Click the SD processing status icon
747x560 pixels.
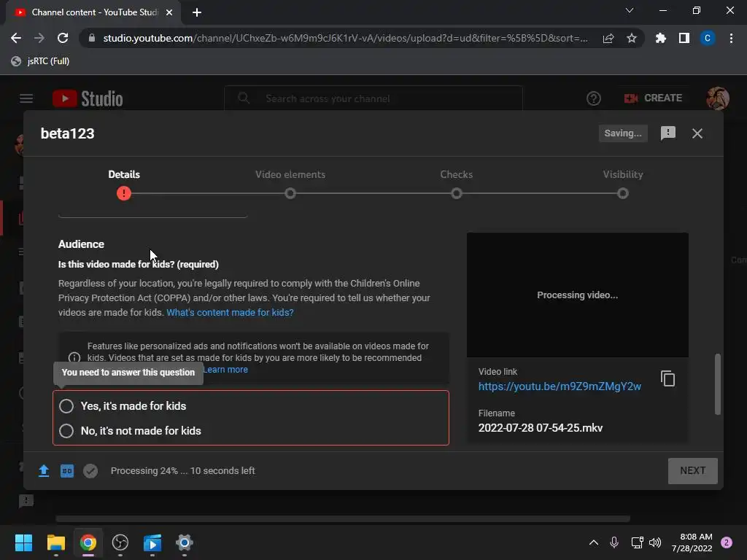coord(66,471)
